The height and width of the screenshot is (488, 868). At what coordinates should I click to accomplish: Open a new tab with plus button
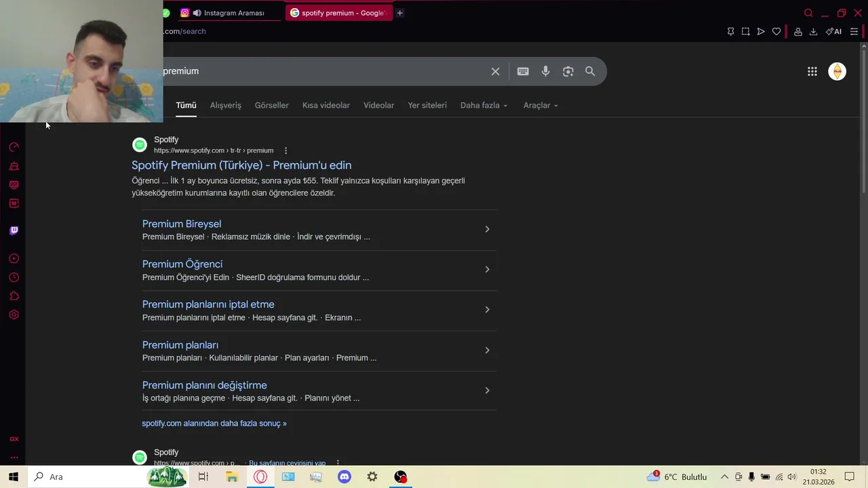(x=399, y=13)
